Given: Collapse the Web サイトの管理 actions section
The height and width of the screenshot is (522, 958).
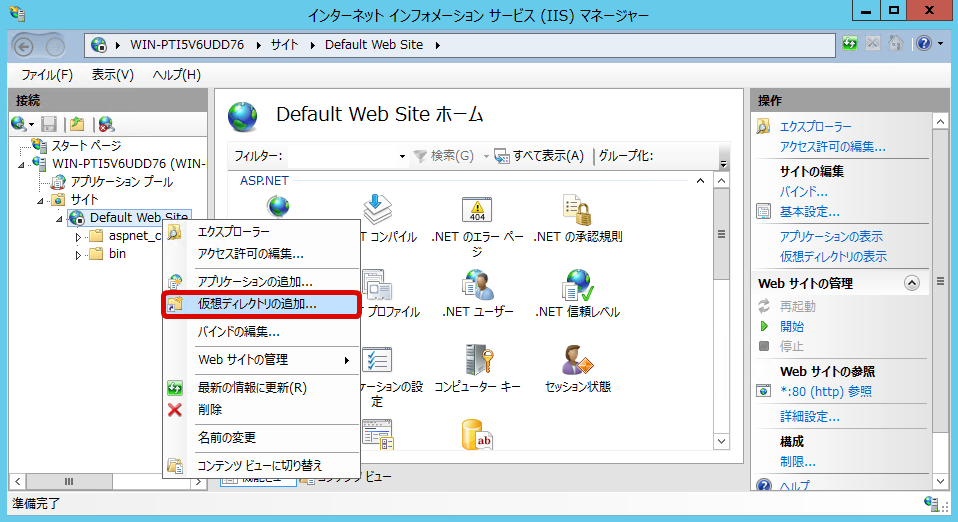Looking at the screenshot, I should point(912,283).
